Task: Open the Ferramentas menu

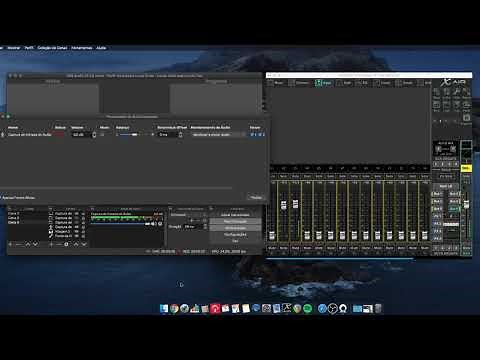Action: (82, 48)
